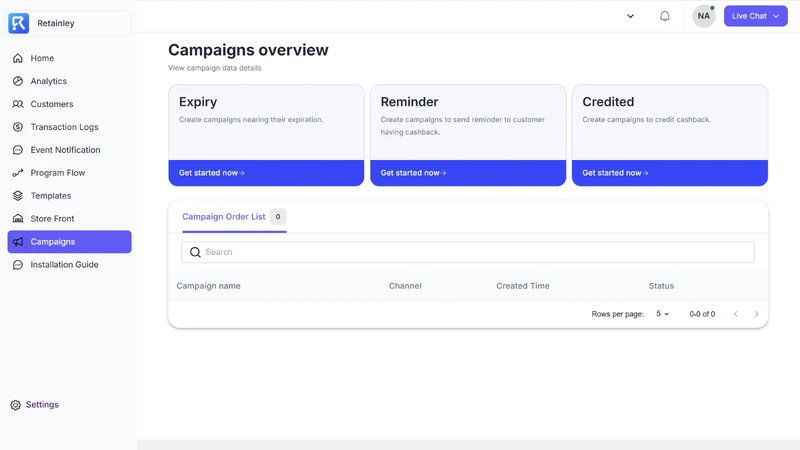The height and width of the screenshot is (450, 800).
Task: Click the 0-0 of 0 pagination text
Action: [702, 314]
